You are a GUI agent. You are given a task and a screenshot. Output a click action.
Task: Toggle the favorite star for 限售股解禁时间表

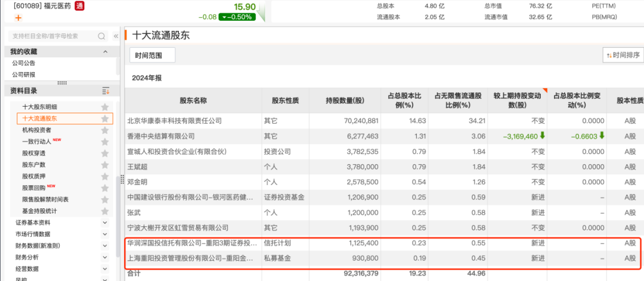[x=105, y=199]
